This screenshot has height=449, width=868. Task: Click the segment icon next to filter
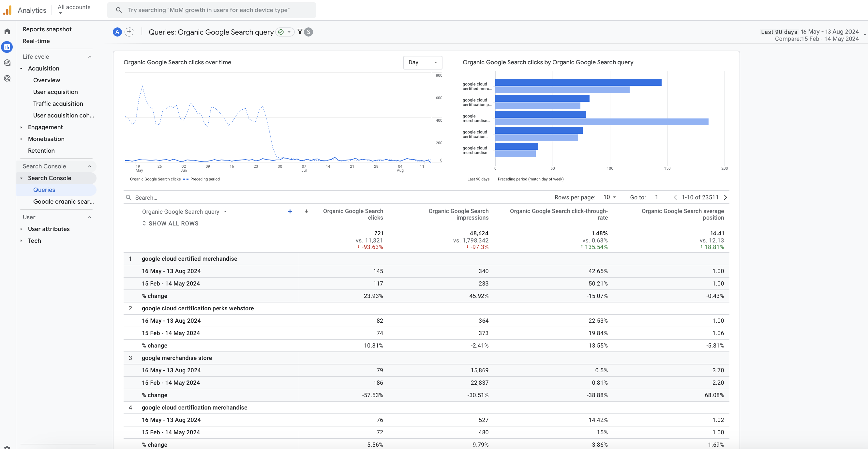point(308,32)
